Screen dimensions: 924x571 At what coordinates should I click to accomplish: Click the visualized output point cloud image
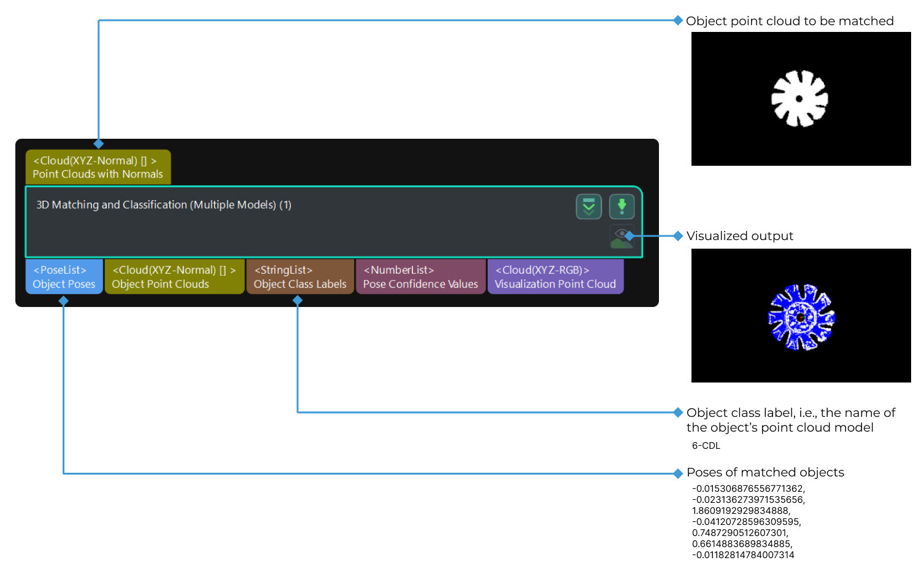(x=801, y=315)
